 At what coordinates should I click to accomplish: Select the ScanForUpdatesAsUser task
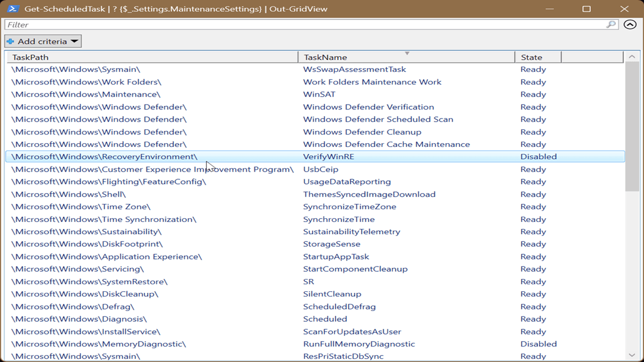tap(352, 331)
